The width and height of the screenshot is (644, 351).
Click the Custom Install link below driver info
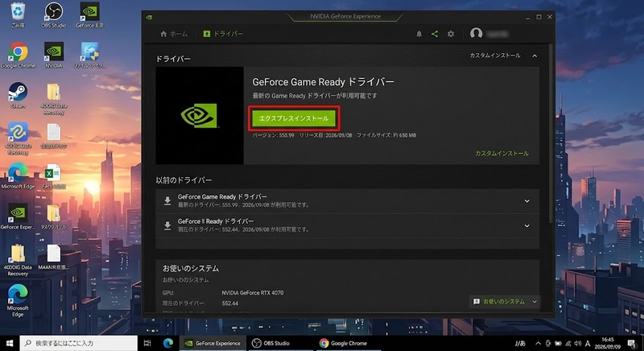point(502,153)
